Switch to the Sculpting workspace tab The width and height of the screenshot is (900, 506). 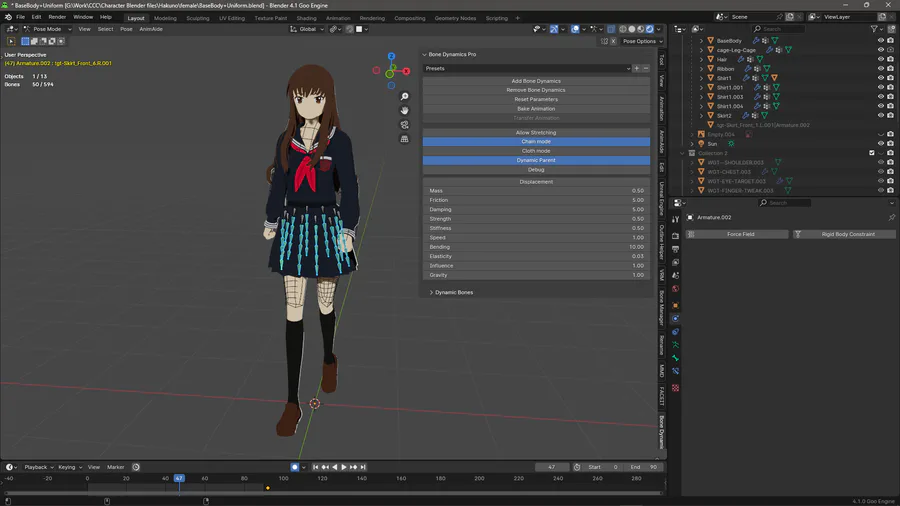(x=197, y=18)
